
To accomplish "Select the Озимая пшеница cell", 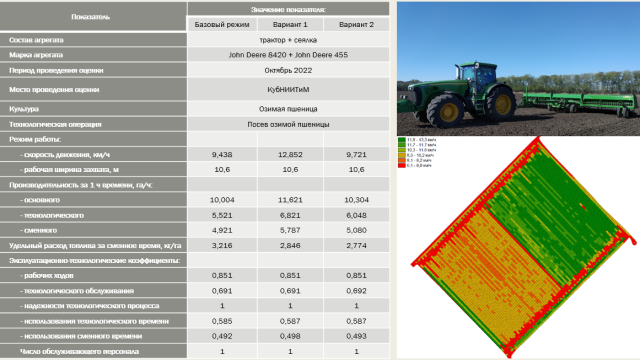I will tap(288, 109).
